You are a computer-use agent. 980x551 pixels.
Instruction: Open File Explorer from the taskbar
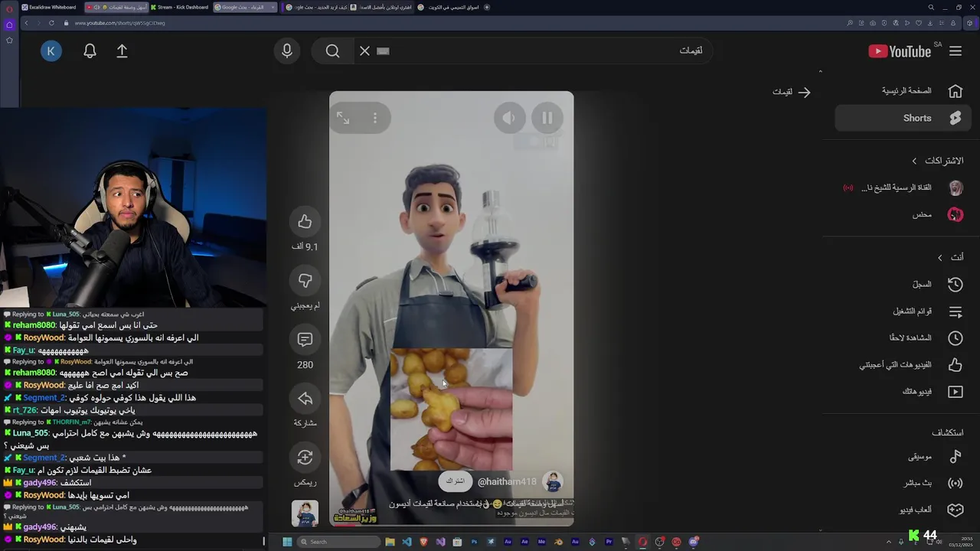pyautogui.click(x=390, y=542)
